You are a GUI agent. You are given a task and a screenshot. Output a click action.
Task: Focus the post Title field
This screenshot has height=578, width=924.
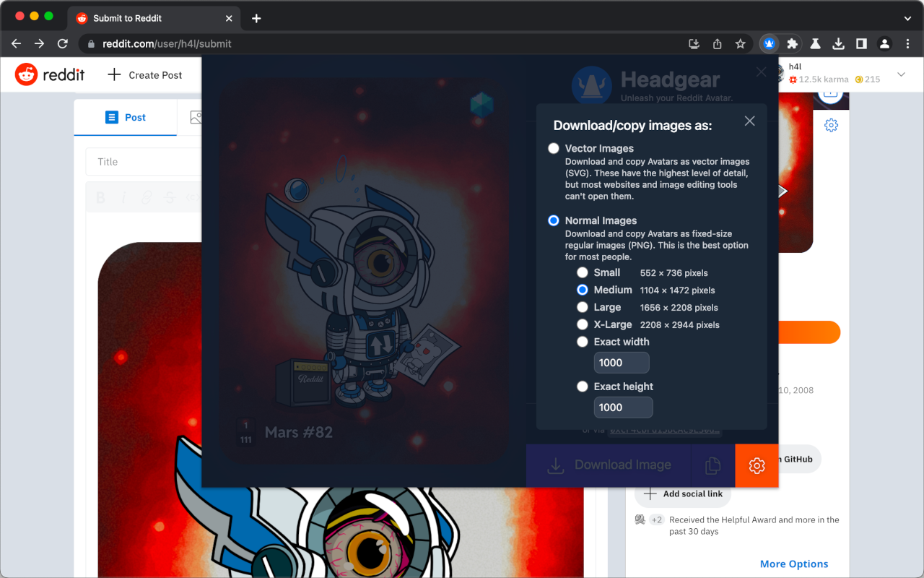pos(144,162)
